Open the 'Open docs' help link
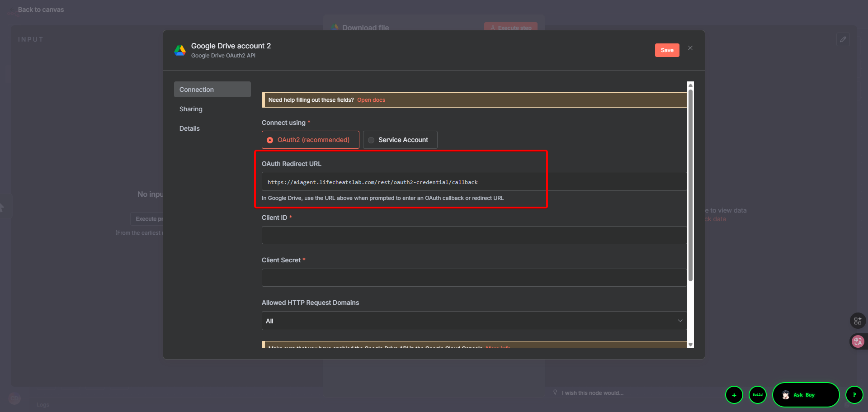Viewport: 868px width, 412px height. coord(371,100)
